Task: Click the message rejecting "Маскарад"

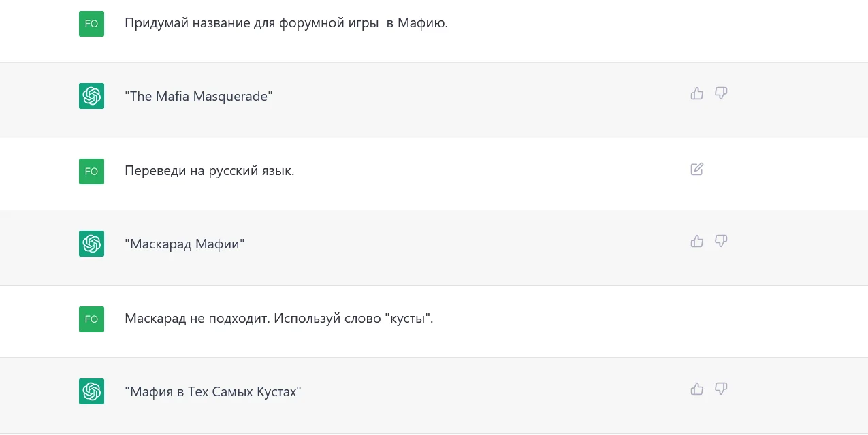Action: click(280, 319)
